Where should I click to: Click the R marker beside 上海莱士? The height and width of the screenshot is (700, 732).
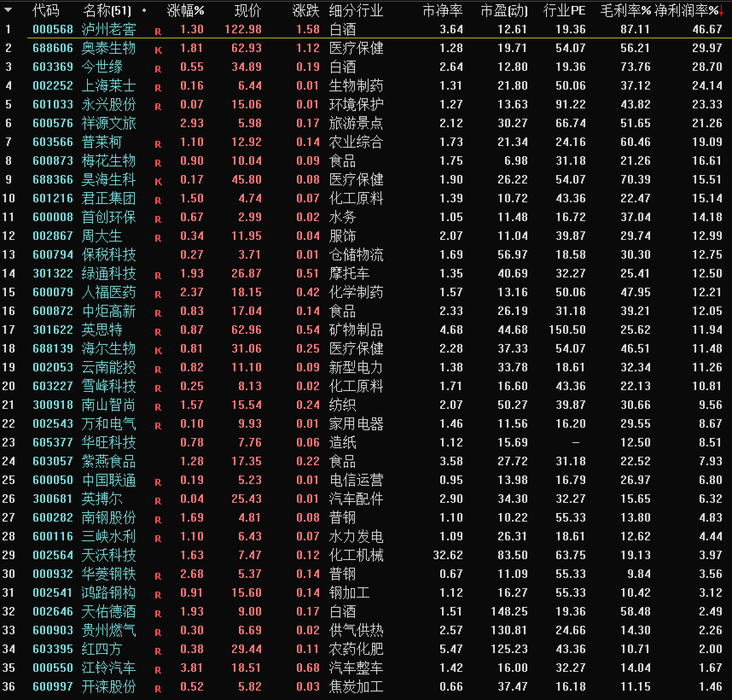tap(158, 87)
